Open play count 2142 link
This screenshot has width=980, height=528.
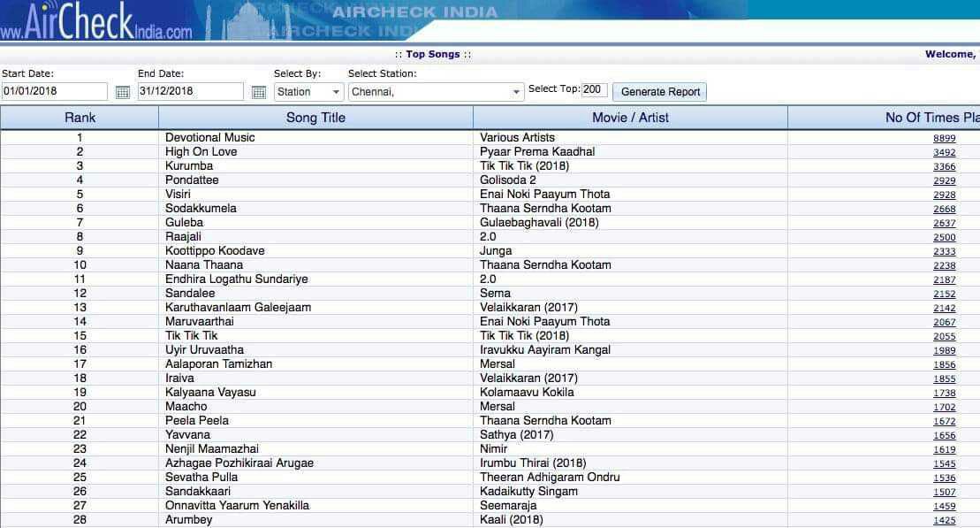(x=945, y=309)
